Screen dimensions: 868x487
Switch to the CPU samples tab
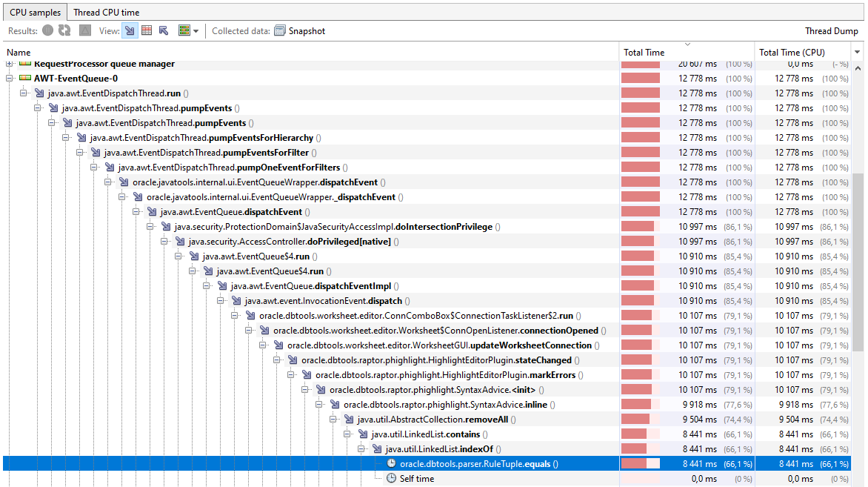[35, 12]
